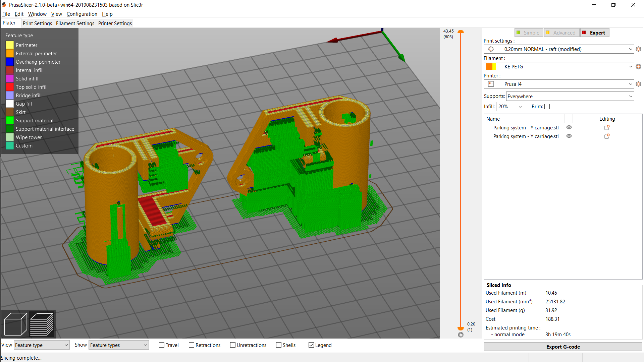Open Print settings gear icon
Image resolution: width=644 pixels, height=362 pixels.
click(638, 49)
